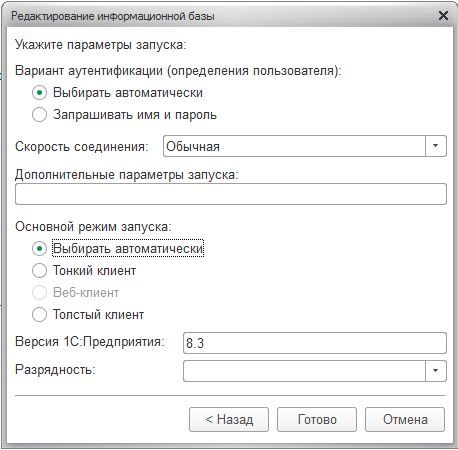Expand the Скорость соединения dropdown arrow
The width and height of the screenshot is (458, 450).
point(435,146)
